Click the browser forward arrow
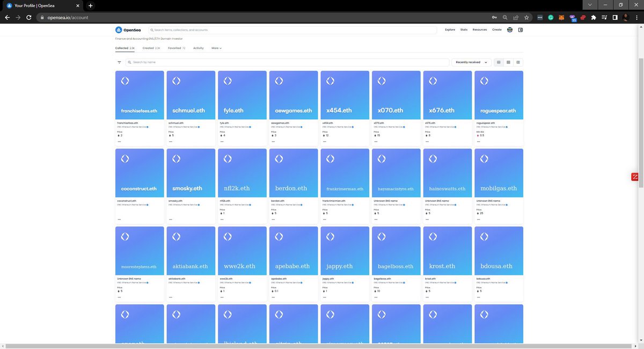Viewport: 644px width, 349px height. pos(18,17)
